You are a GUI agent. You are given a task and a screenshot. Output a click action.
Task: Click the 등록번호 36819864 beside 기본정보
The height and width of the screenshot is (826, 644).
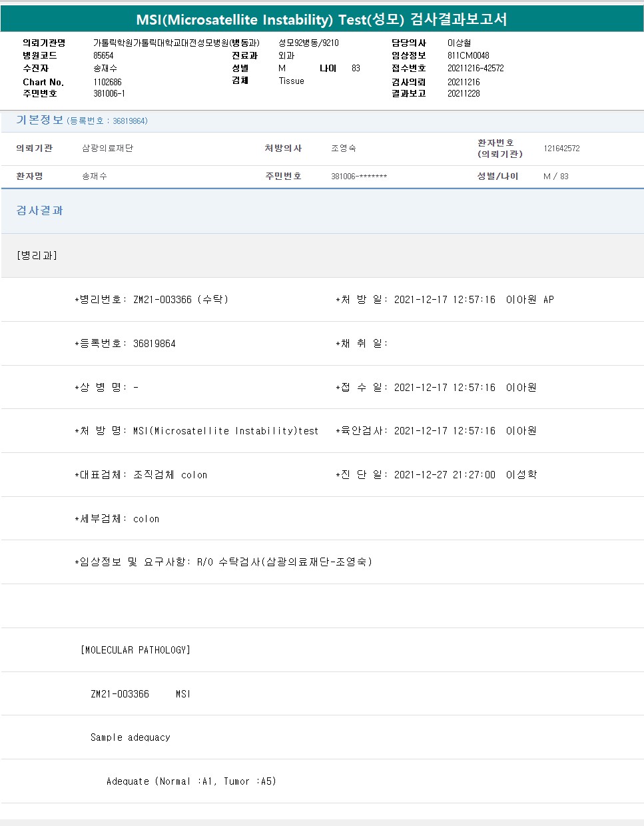coord(107,121)
